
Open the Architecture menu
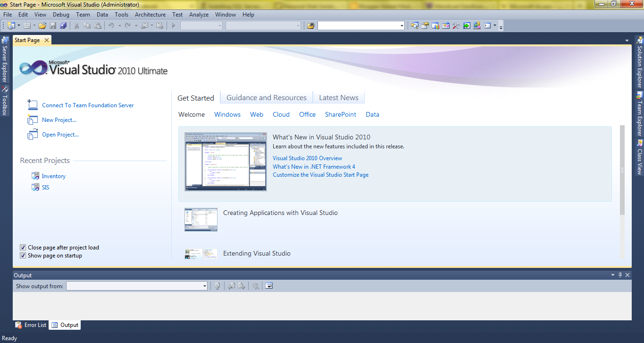[x=150, y=15]
